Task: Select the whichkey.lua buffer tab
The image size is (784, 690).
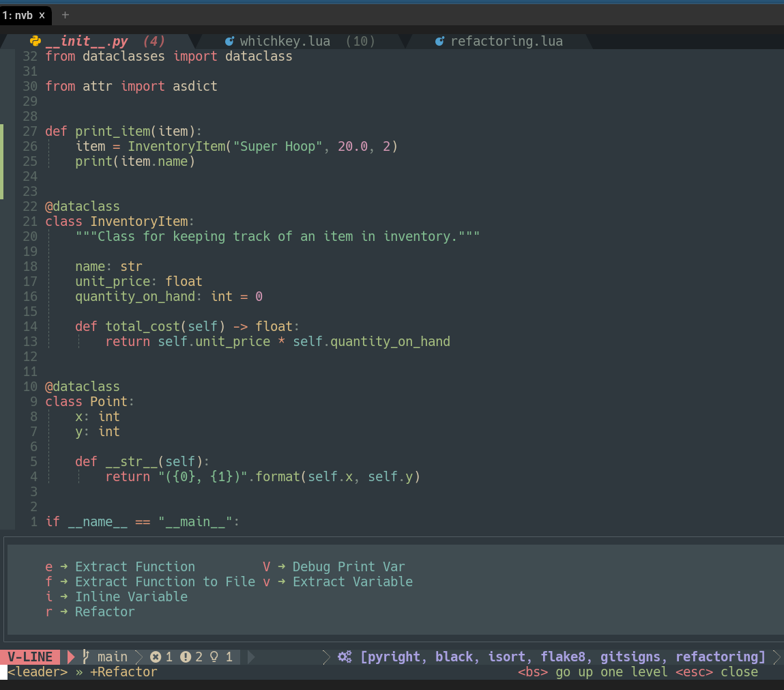Action: (285, 41)
